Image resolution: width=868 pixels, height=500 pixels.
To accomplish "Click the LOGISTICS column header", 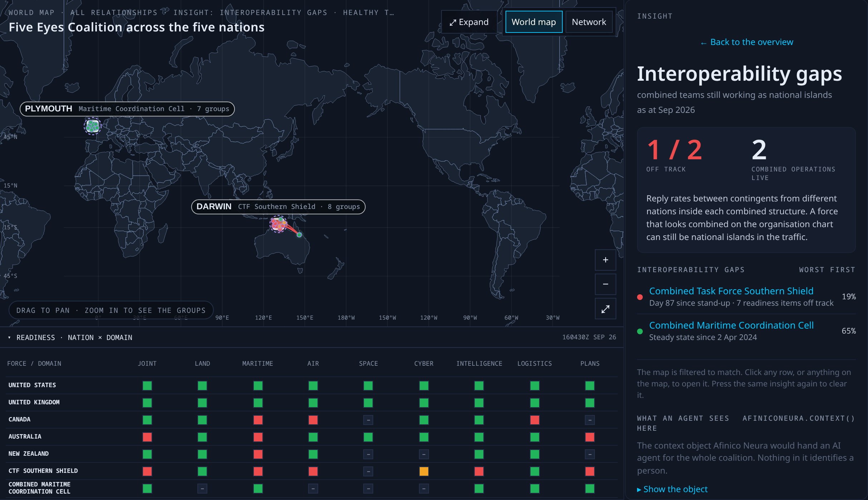I will point(534,364).
